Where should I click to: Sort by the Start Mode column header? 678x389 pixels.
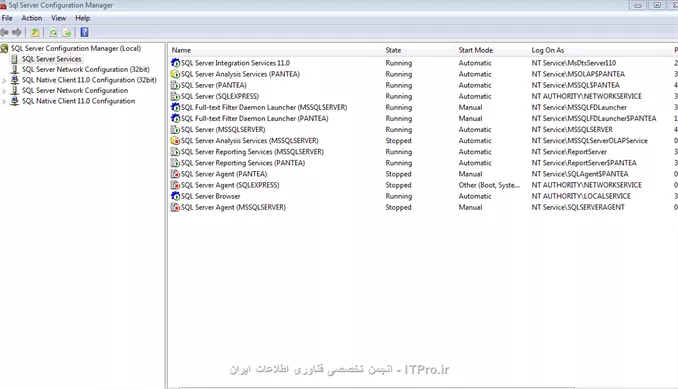[492, 50]
